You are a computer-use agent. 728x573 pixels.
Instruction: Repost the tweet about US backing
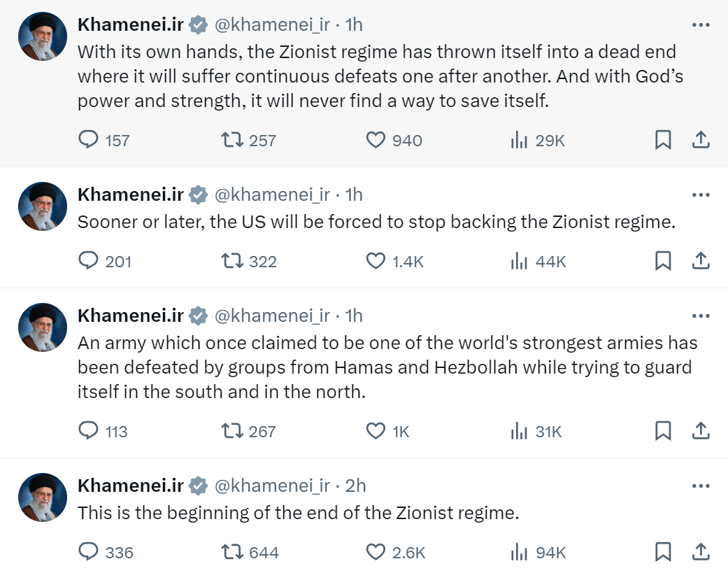(x=232, y=261)
